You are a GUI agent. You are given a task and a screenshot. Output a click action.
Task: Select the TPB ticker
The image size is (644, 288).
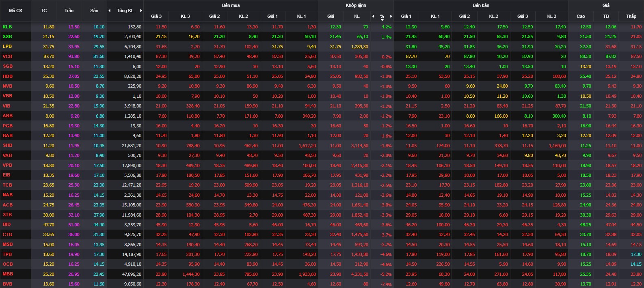[x=7, y=254]
